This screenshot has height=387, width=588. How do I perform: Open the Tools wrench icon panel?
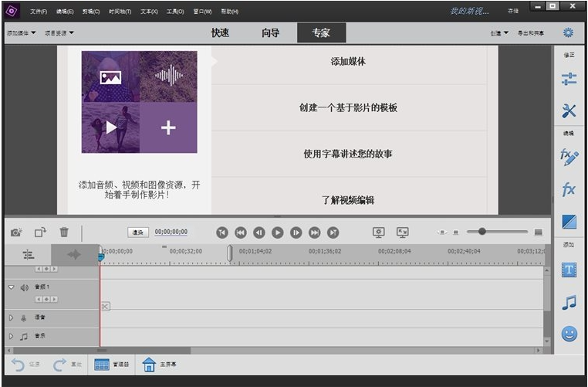click(569, 111)
